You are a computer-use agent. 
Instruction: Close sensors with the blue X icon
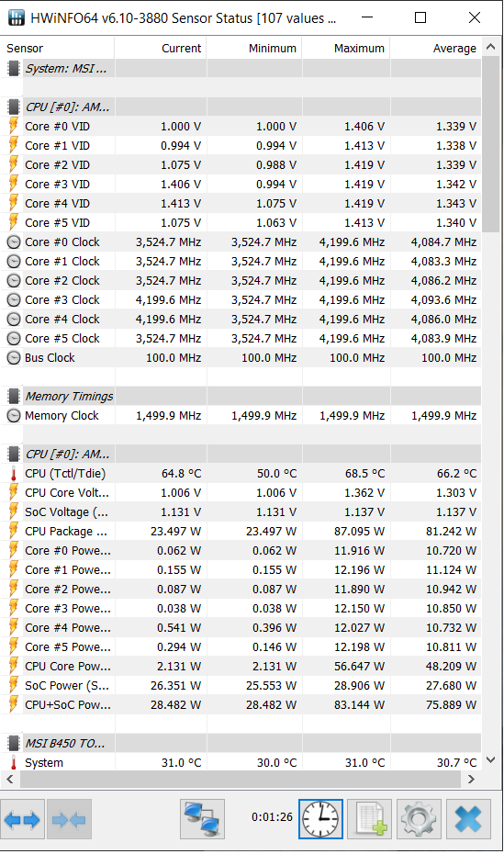(468, 819)
